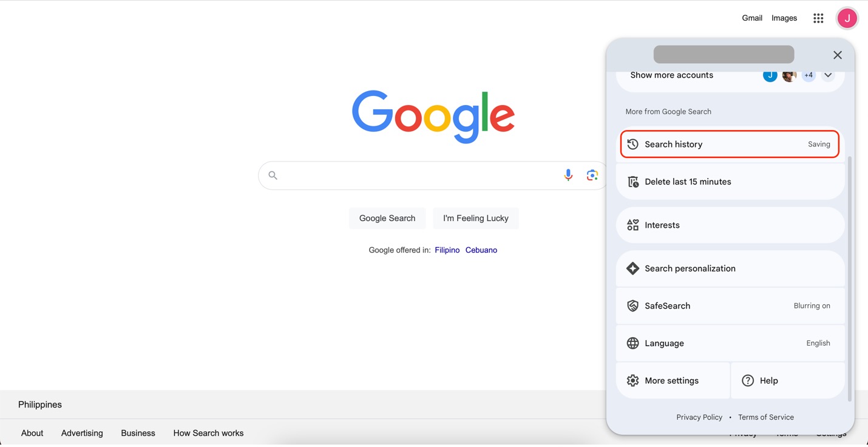Screen dimensions: 868x447
Task: Click the pink J account avatar
Action: (x=847, y=18)
